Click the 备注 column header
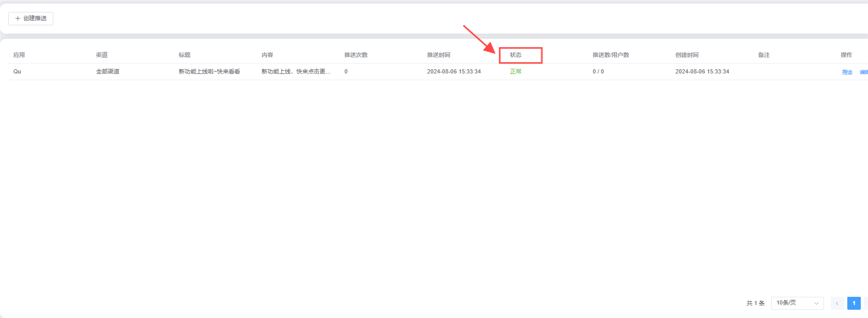The image size is (868, 318). [x=764, y=55]
